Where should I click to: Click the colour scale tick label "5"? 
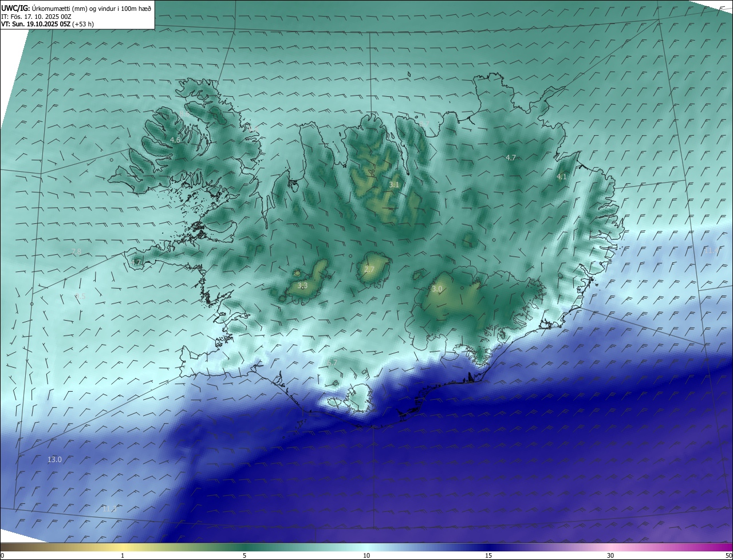[245, 555]
